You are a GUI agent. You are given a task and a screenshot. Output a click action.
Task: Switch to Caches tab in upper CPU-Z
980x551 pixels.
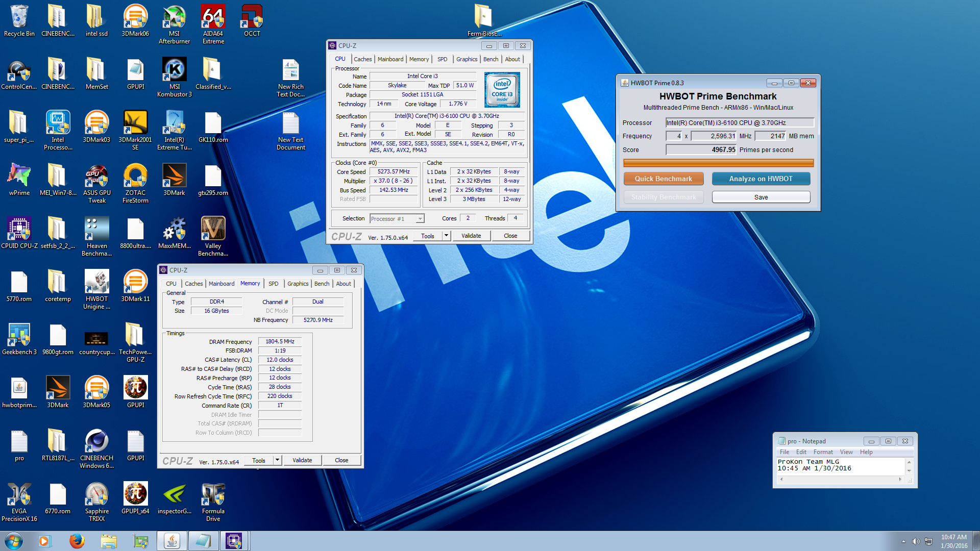362,59
